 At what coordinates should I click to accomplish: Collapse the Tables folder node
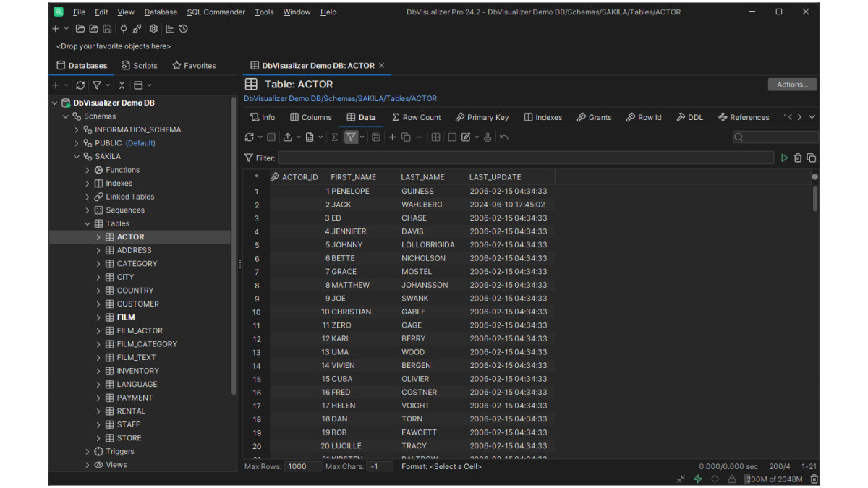click(88, 223)
